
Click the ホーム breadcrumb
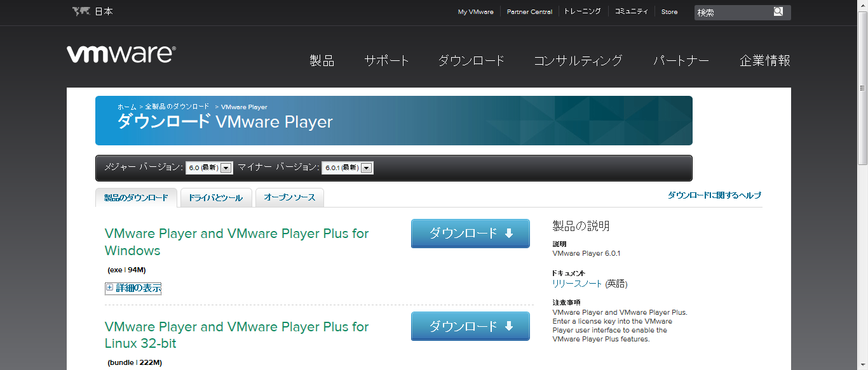[x=127, y=107]
